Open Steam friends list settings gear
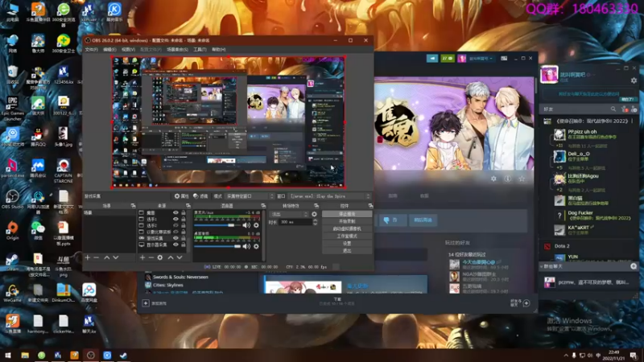This screenshot has width=644, height=362. click(x=634, y=80)
